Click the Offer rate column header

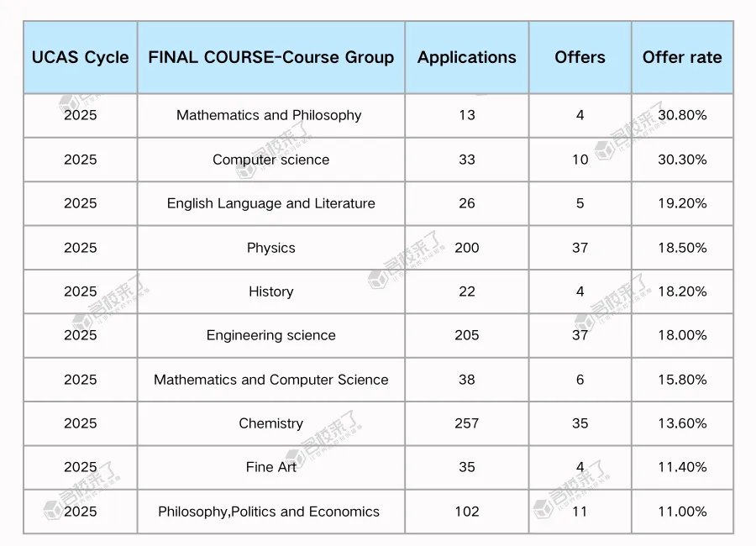click(682, 57)
